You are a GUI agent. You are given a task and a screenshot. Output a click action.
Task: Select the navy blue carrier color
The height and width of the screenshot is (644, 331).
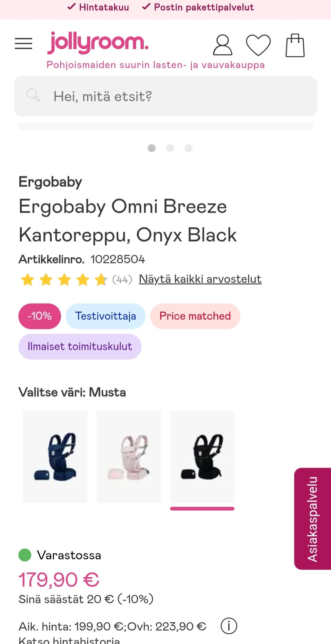[55, 456]
